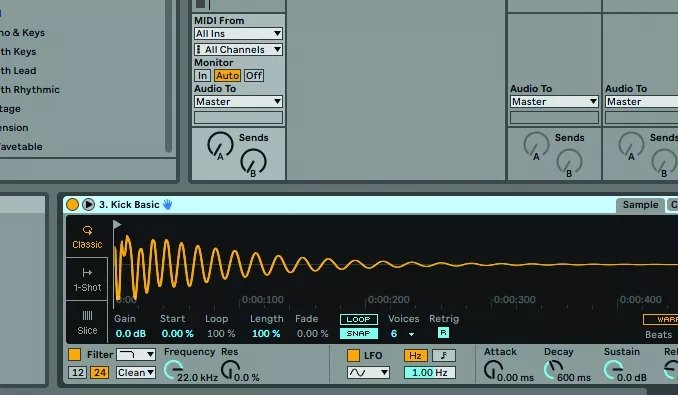Select the 12 dB filter slope
The height and width of the screenshot is (395, 678).
click(x=78, y=373)
